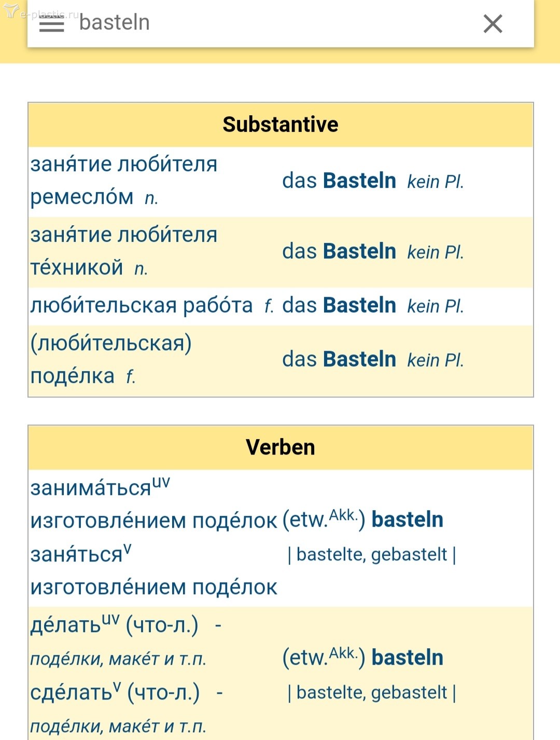Tap "das Basteln" next to "ремеслом" row
The width and height of the screenshot is (560, 740).
[339, 181]
